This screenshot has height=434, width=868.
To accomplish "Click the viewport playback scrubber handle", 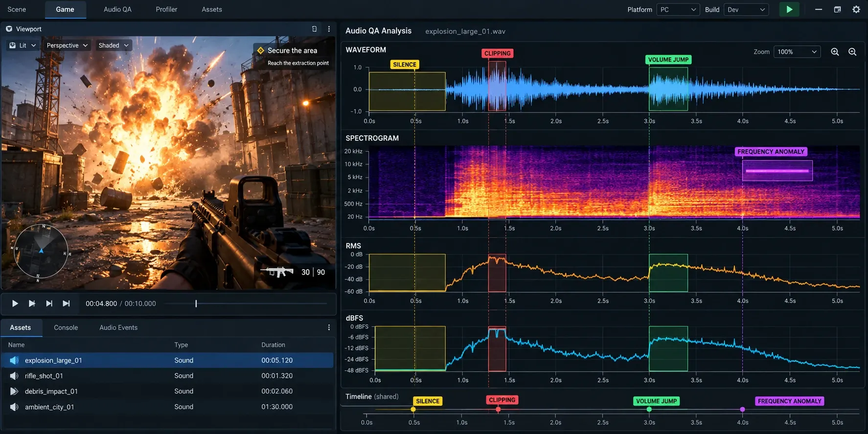I will pos(196,303).
